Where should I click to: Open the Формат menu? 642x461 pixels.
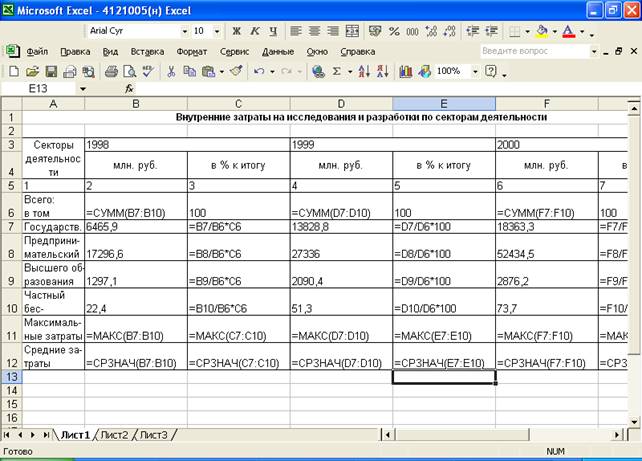[x=191, y=51]
